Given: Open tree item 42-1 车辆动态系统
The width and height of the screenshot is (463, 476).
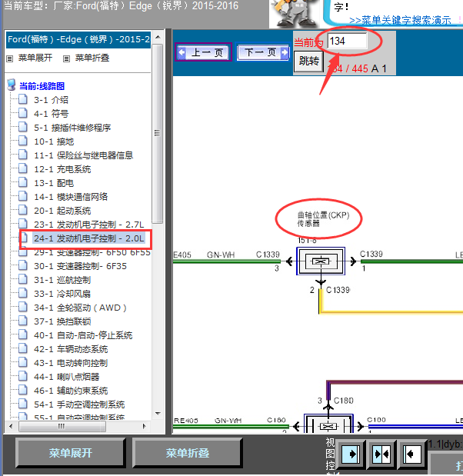Looking at the screenshot, I should click(71, 349).
